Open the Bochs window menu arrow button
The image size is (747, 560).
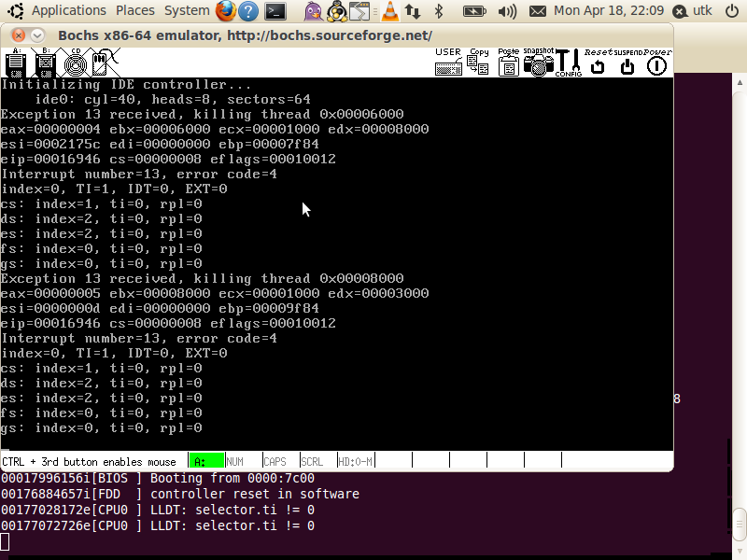(37, 35)
